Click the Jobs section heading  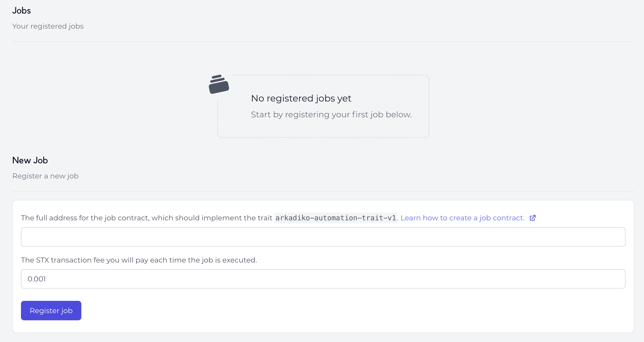point(21,10)
